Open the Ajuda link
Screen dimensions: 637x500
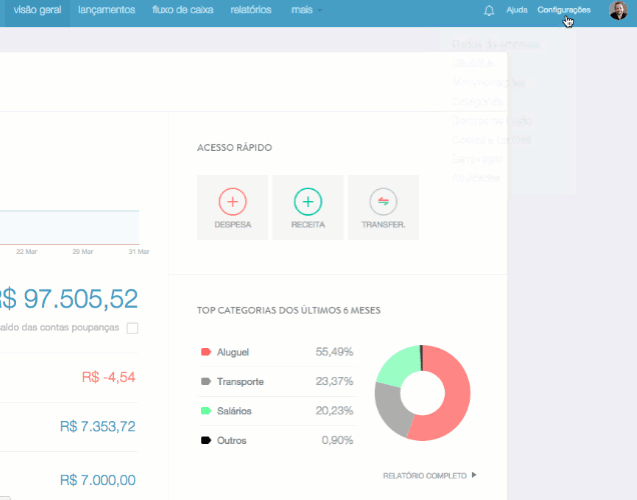point(517,10)
